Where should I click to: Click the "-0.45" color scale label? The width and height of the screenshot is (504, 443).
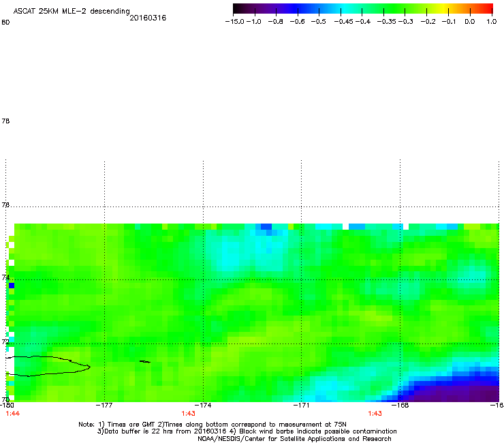[x=343, y=22]
